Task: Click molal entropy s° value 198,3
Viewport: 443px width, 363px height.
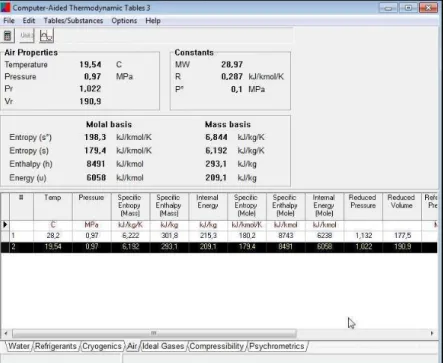Action: [95, 137]
